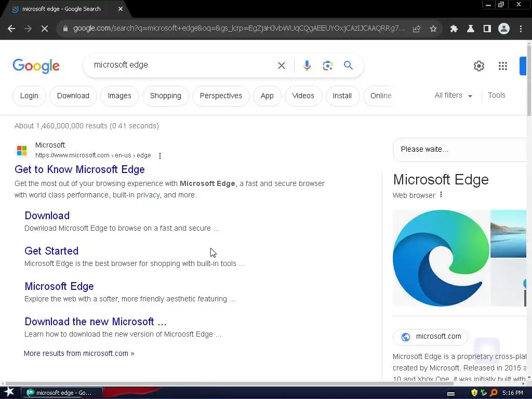Expand the All filters dropdown
Image resolution: width=532 pixels, height=399 pixels.
tap(453, 96)
